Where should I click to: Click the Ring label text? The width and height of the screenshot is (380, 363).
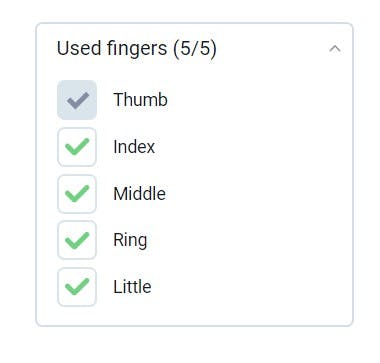[130, 241]
